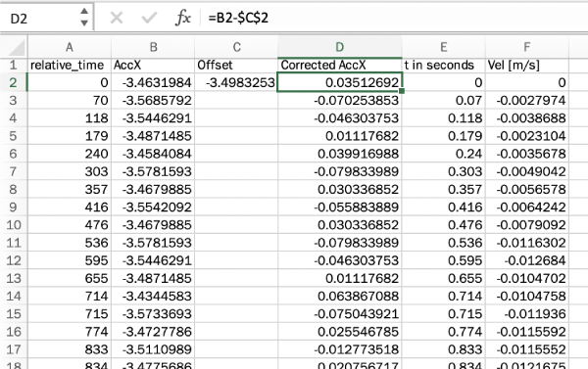This screenshot has width=588, height=369.
Task: Click offset value cell -3.4983253
Action: coord(236,82)
